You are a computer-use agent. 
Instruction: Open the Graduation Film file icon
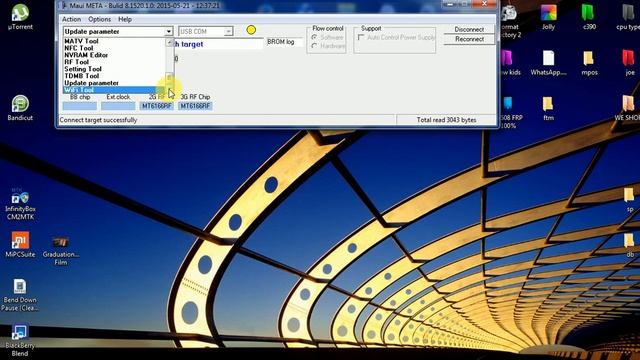(x=61, y=250)
